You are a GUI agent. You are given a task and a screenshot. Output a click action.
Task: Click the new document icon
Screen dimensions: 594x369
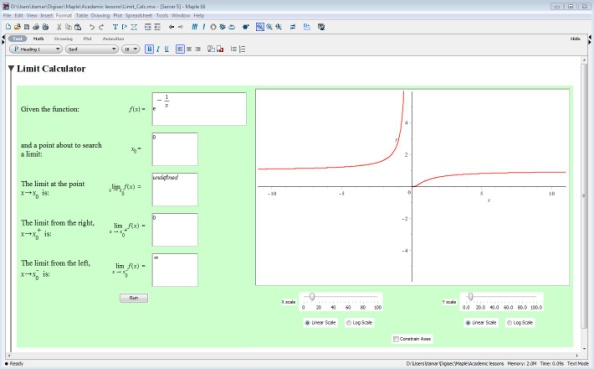(x=8, y=27)
